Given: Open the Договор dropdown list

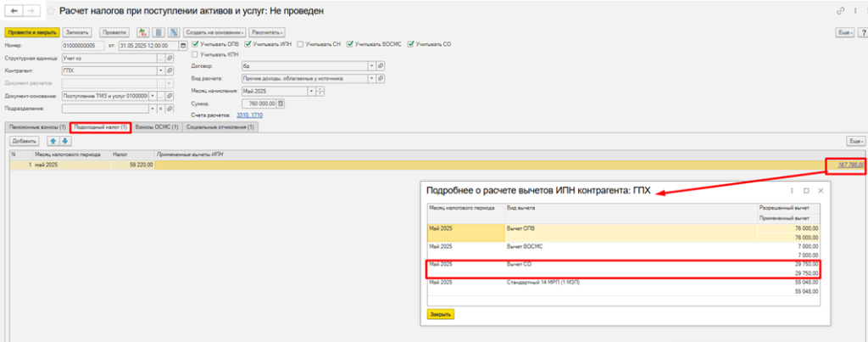Looking at the screenshot, I should click(x=372, y=65).
